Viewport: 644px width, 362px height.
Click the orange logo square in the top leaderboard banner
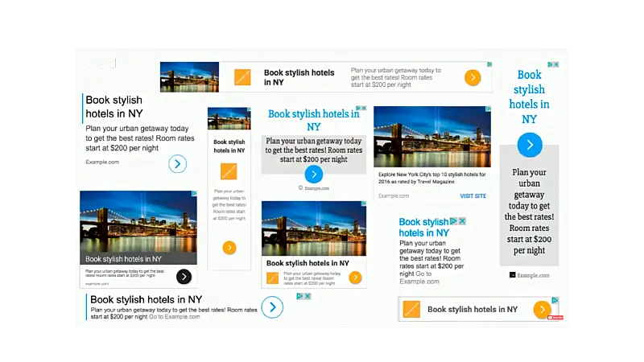click(242, 77)
